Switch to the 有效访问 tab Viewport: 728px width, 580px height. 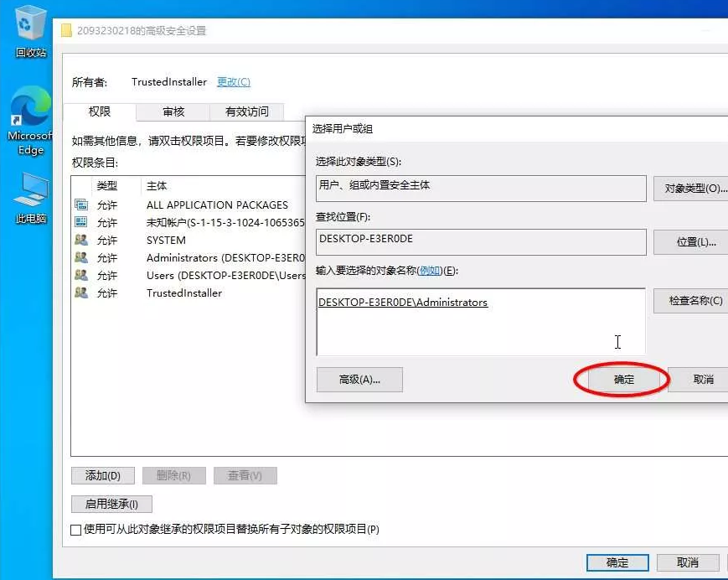(247, 111)
